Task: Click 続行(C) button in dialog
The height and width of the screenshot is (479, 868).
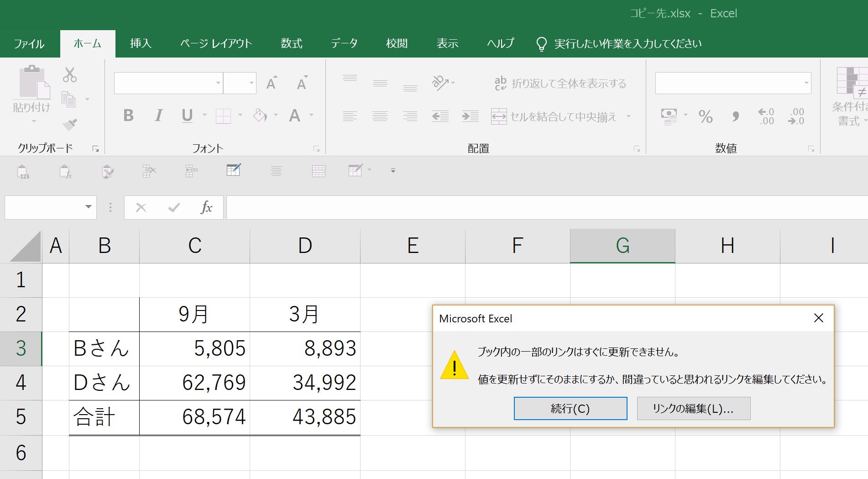Action: (570, 408)
